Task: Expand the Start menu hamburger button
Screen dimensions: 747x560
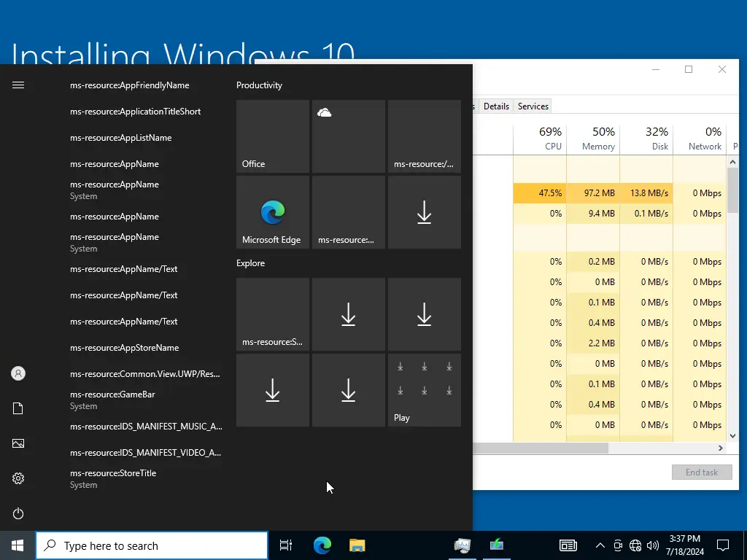Action: pos(18,85)
